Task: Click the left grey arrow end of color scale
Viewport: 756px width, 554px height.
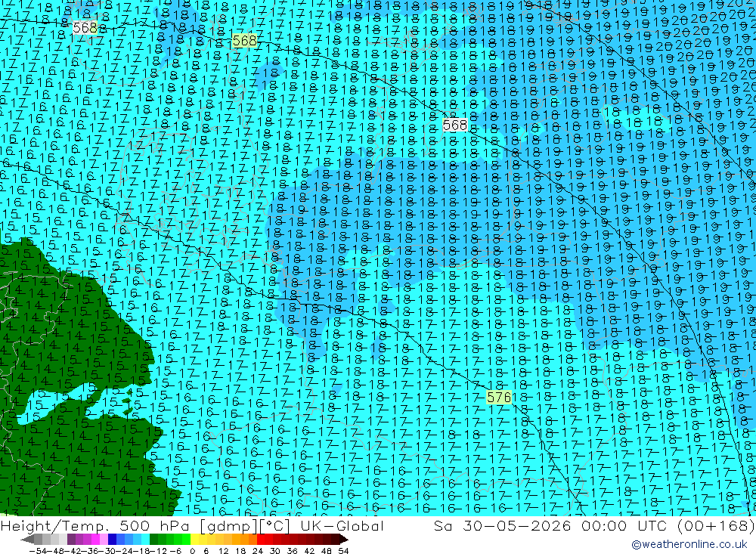Action: tap(27, 540)
